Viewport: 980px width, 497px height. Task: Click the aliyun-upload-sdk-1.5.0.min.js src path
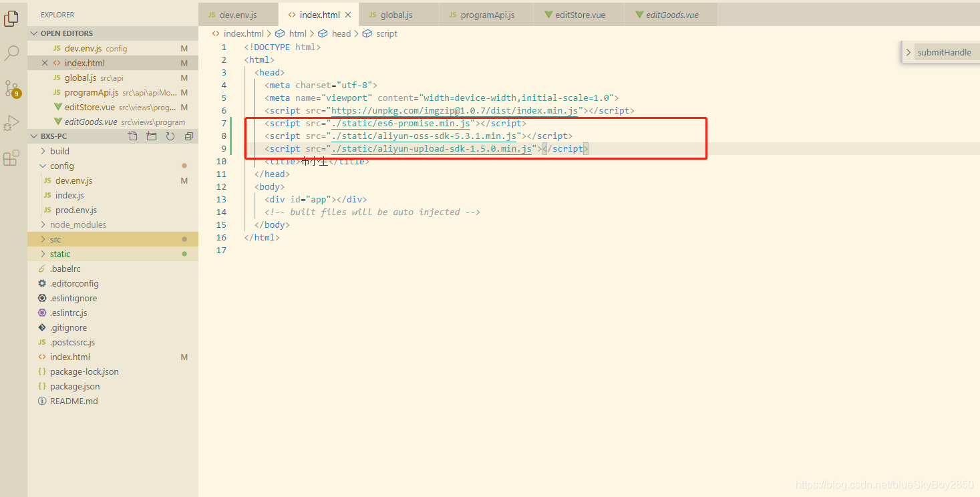[x=432, y=148]
